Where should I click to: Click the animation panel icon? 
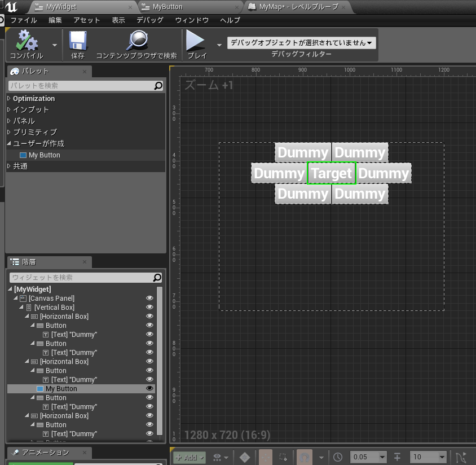click(15, 453)
